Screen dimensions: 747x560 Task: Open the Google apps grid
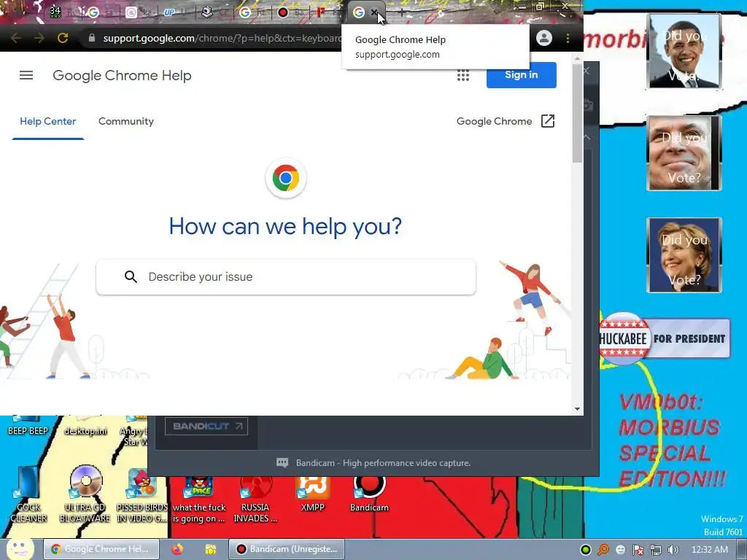(463, 75)
